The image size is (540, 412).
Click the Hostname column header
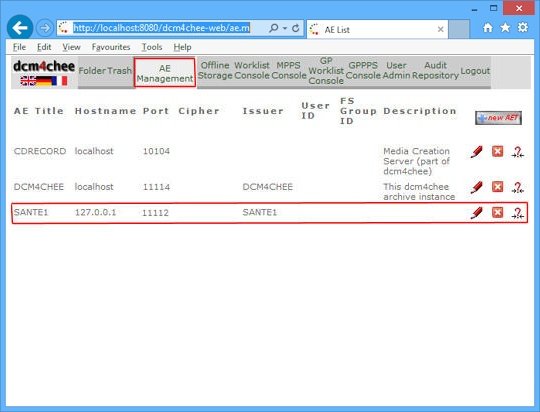[105, 111]
